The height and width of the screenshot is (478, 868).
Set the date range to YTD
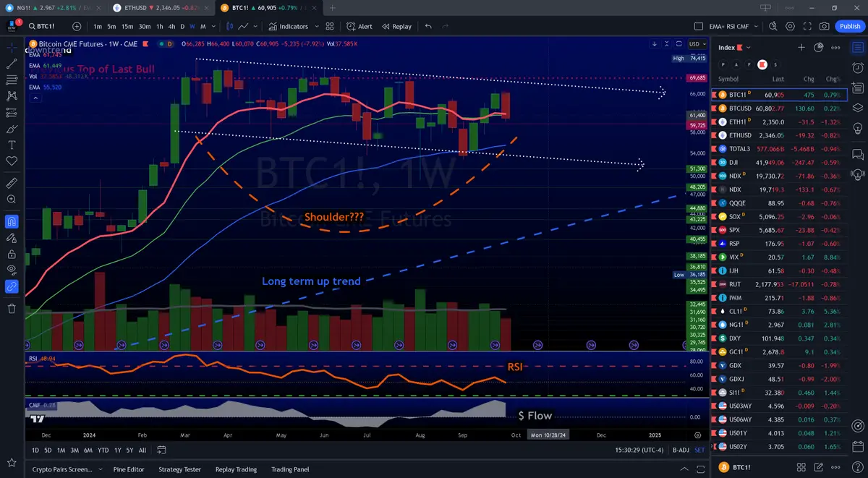click(x=103, y=450)
